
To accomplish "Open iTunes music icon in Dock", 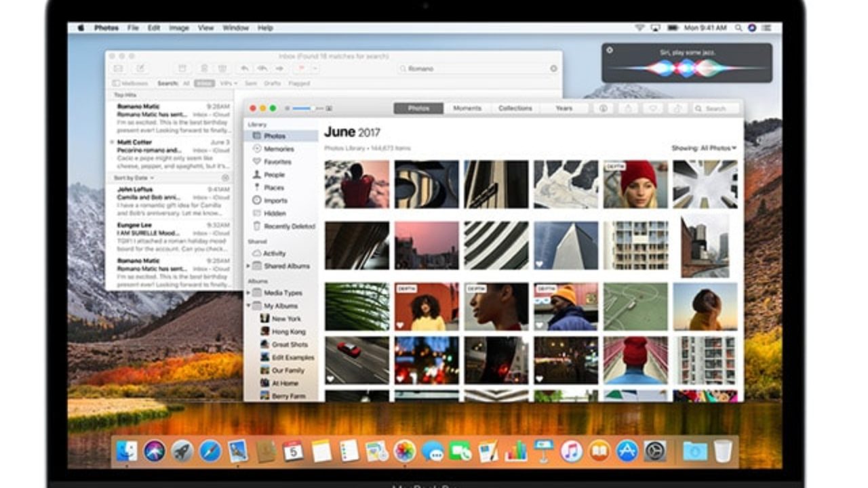I will point(572,451).
